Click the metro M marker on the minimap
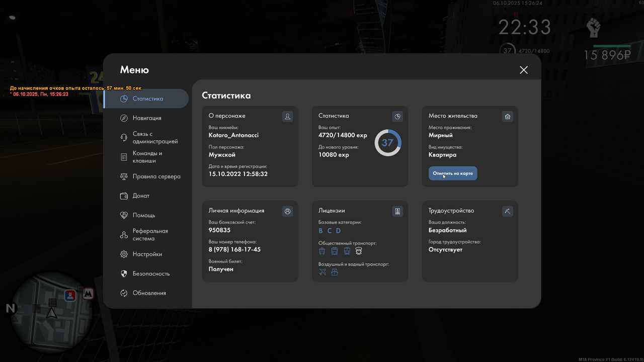 pyautogui.click(x=88, y=294)
